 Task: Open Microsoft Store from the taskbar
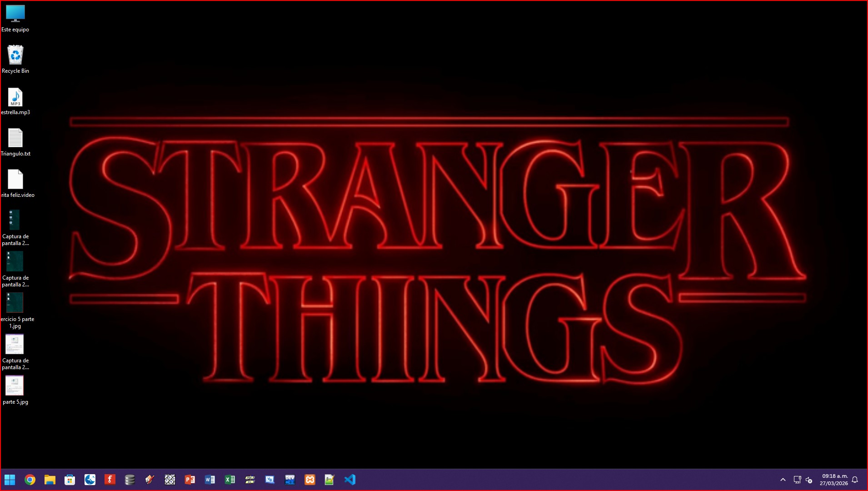(70, 480)
